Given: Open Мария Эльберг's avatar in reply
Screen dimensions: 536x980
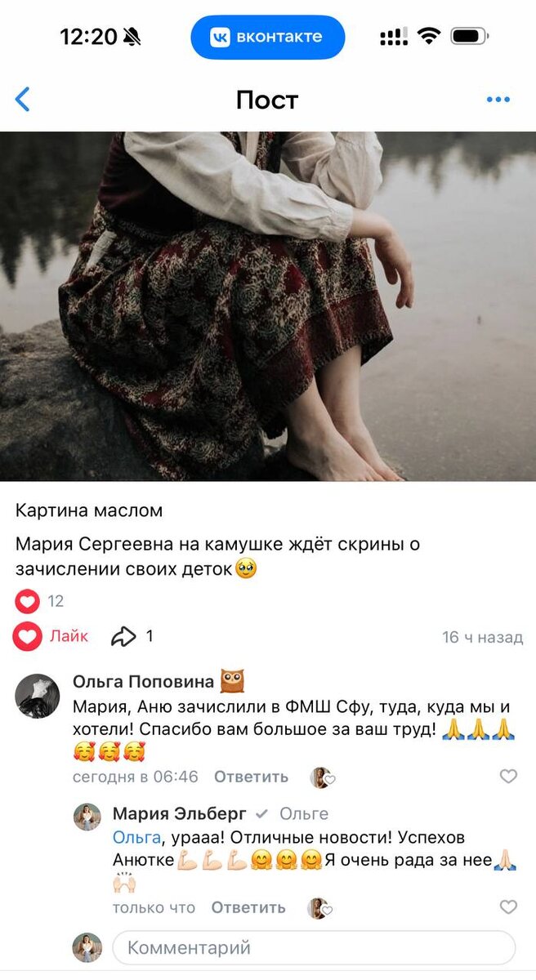Looking at the screenshot, I should tap(87, 817).
